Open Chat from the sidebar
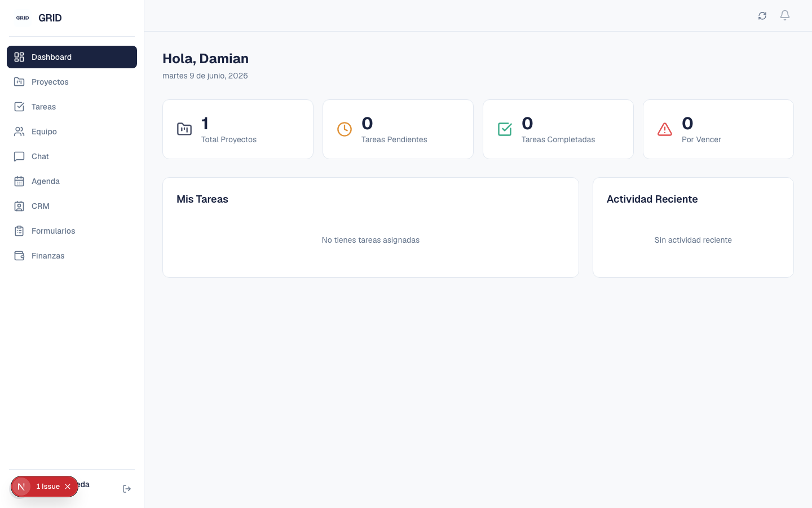The image size is (812, 508). pos(72,156)
